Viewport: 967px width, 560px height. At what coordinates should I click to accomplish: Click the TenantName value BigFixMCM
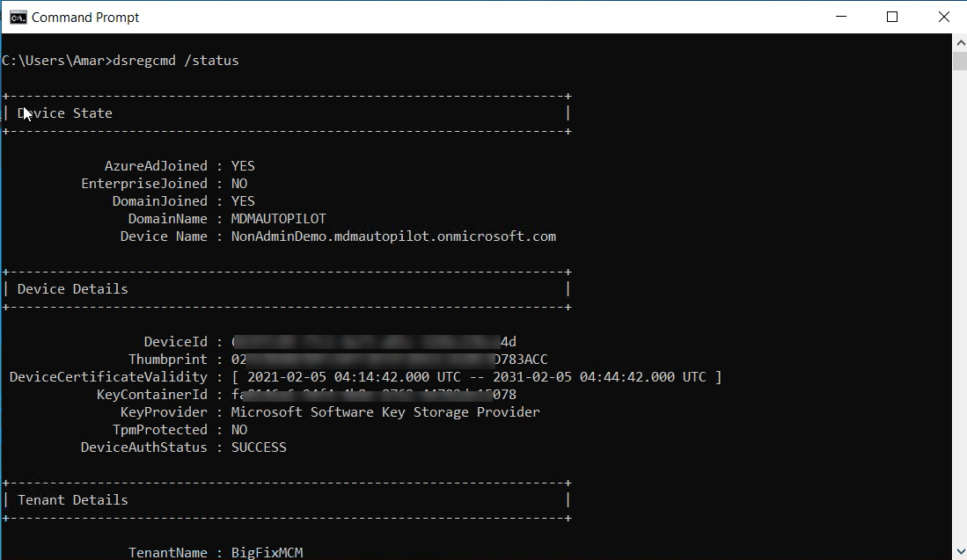(x=267, y=553)
